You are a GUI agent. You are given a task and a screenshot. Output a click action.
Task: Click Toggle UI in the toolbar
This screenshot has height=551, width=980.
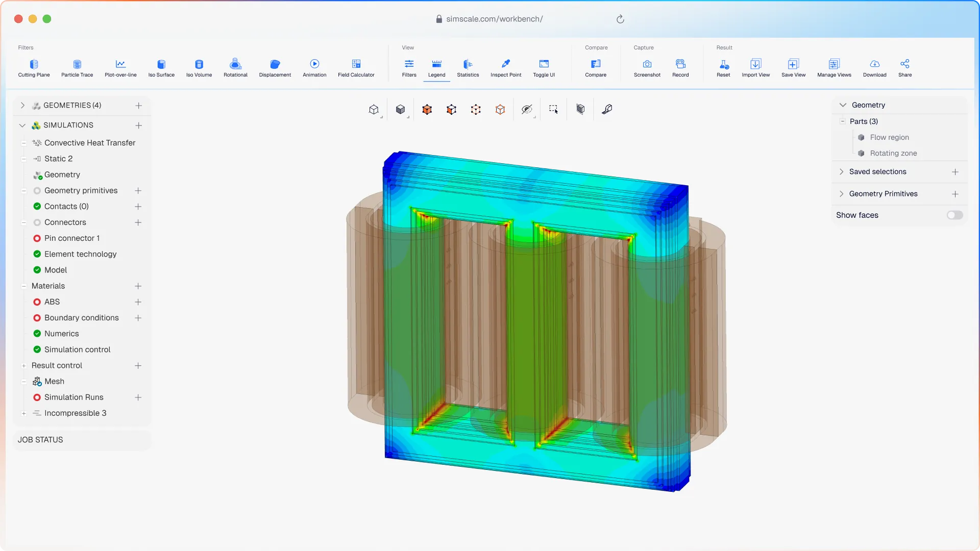pos(544,68)
